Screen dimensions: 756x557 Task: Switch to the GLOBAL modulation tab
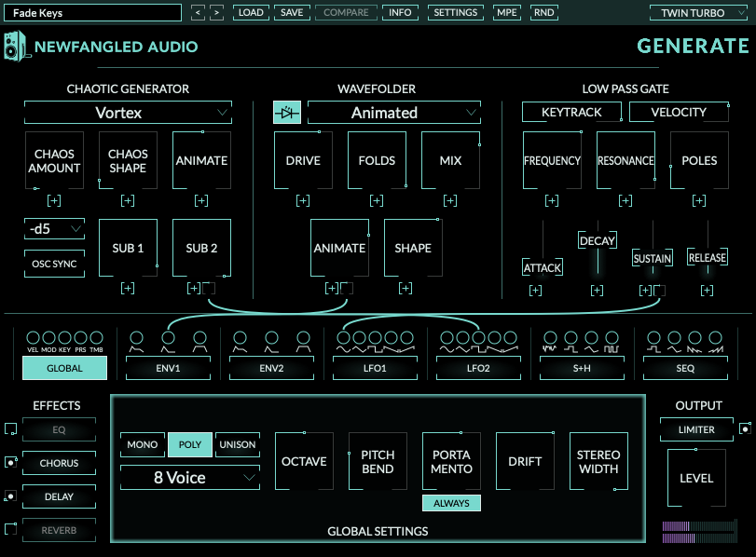coord(63,368)
